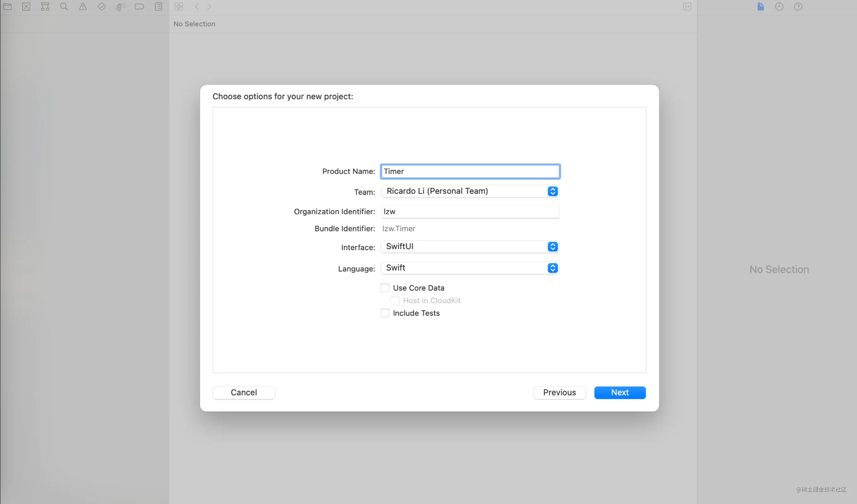Open the Team dropdown

[470, 191]
